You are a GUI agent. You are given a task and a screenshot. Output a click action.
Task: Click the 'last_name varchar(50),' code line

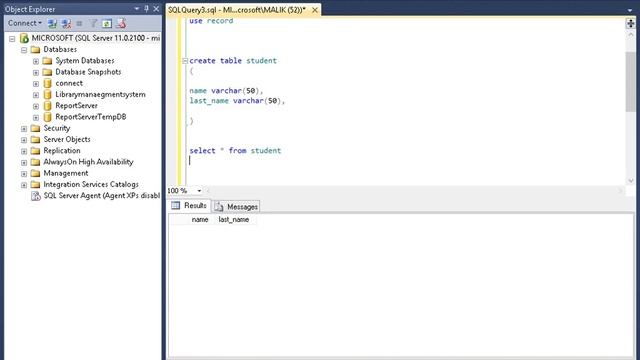237,100
